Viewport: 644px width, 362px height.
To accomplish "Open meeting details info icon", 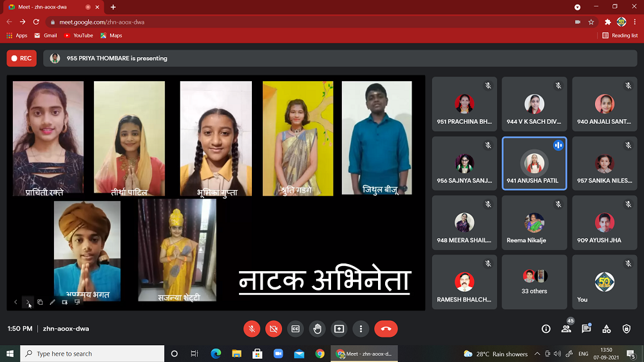I will tap(546, 329).
